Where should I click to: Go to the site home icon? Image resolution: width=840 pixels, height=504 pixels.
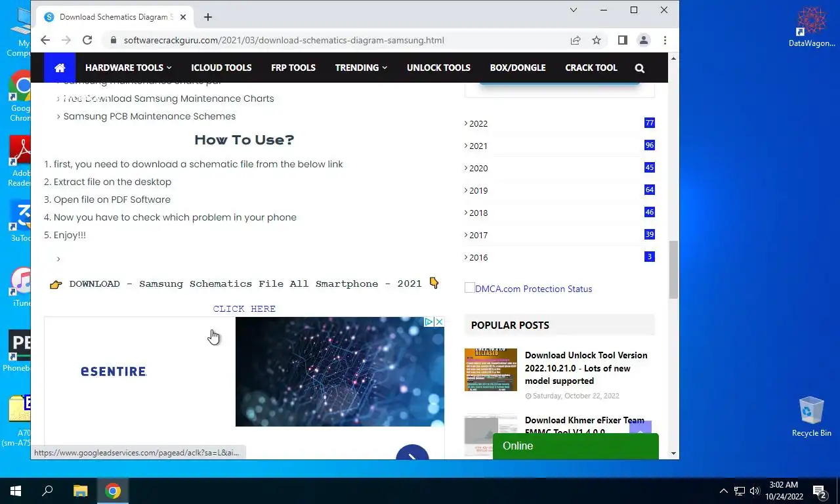(x=60, y=68)
